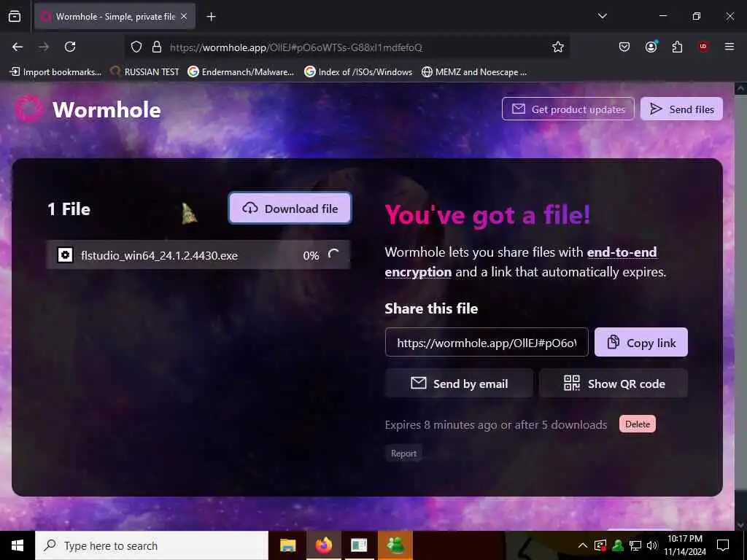This screenshot has height=560, width=747.
Task: Click the taskbar clock and date
Action: [x=685, y=545]
